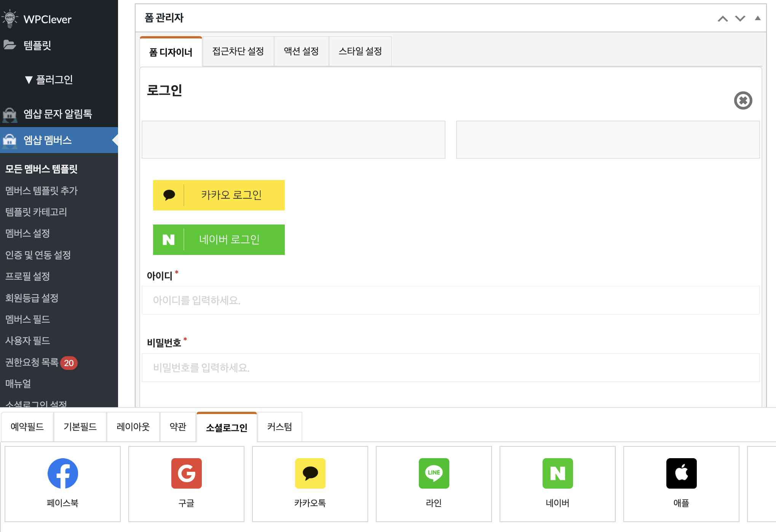Click the Kakao speech bubble icon on the login button
Screen dimensions: 776x532
[x=169, y=195]
